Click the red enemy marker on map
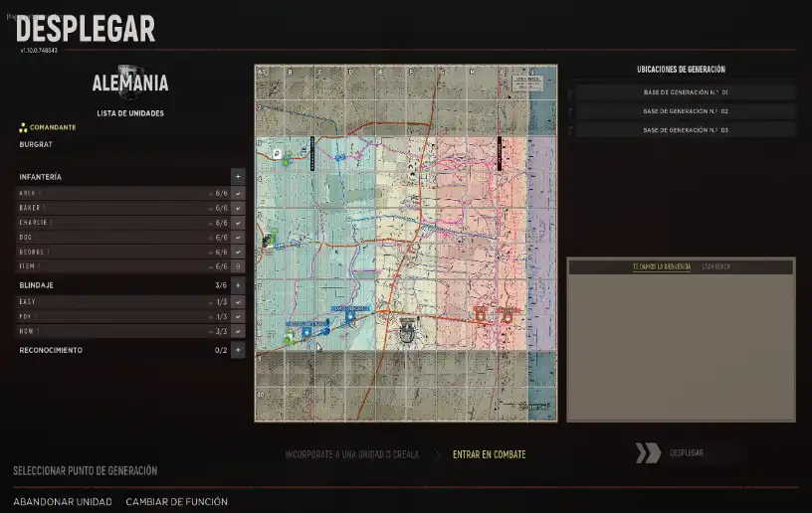This screenshot has height=513, width=812. tap(481, 314)
